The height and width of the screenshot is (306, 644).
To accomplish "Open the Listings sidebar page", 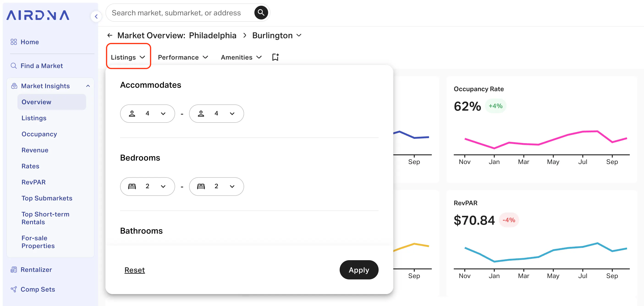I will tap(34, 118).
